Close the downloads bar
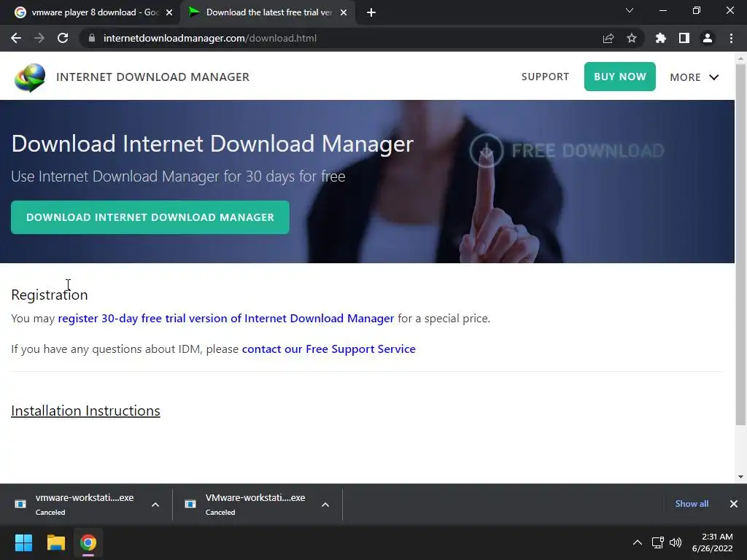This screenshot has height=560, width=747. click(734, 504)
